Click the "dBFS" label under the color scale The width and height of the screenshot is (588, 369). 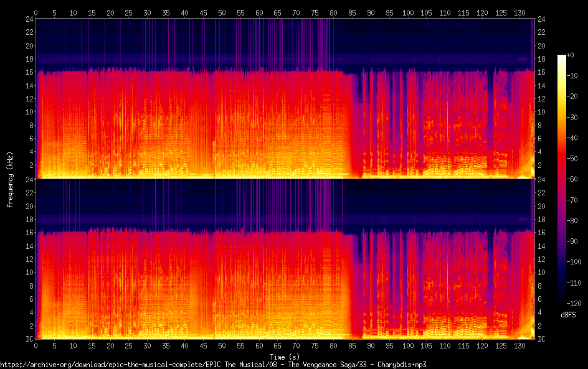point(568,315)
